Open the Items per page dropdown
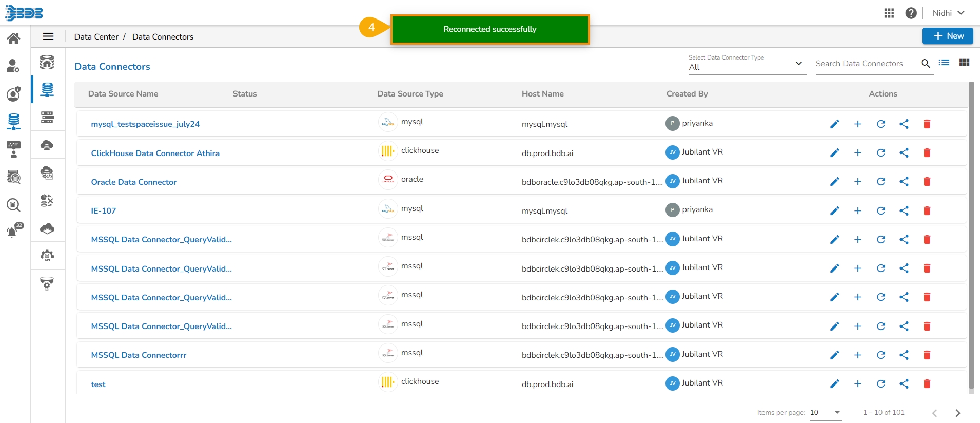Screen dimensions: 980x423 click(x=825, y=413)
